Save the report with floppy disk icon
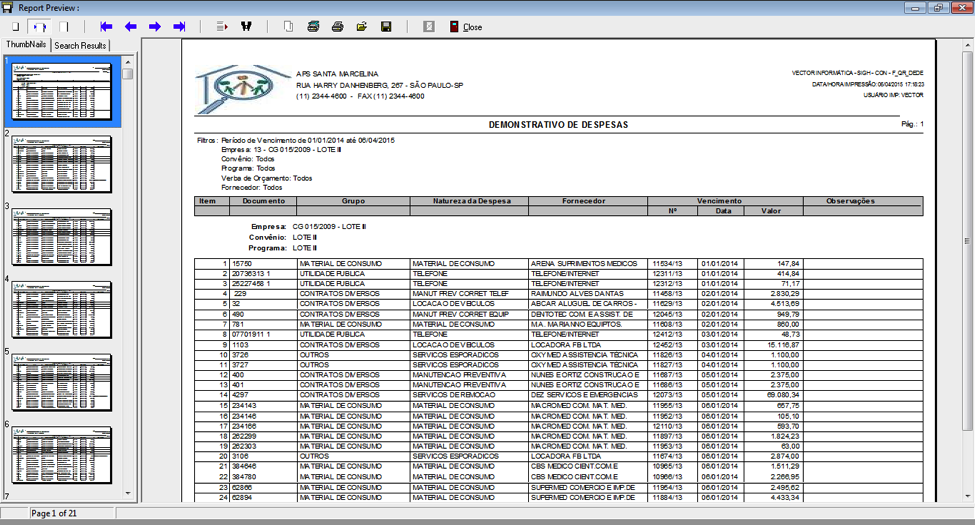The width and height of the screenshot is (975, 525). tap(386, 27)
